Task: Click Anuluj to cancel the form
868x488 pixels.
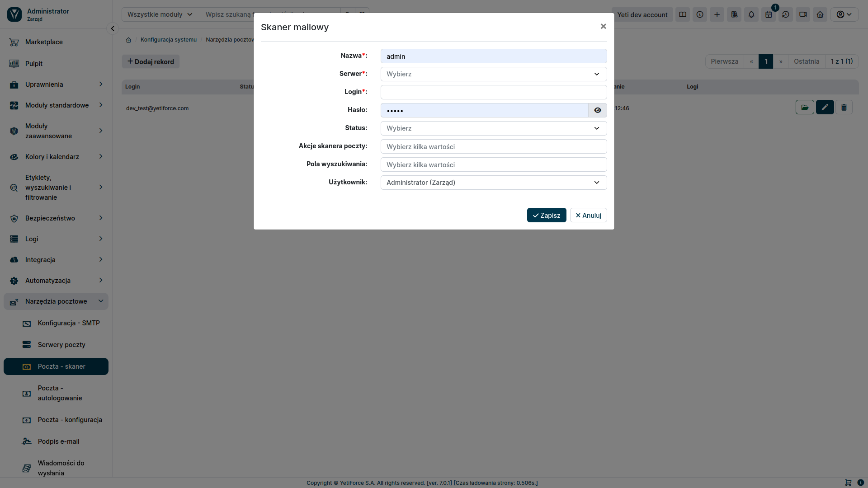Action: coord(588,215)
